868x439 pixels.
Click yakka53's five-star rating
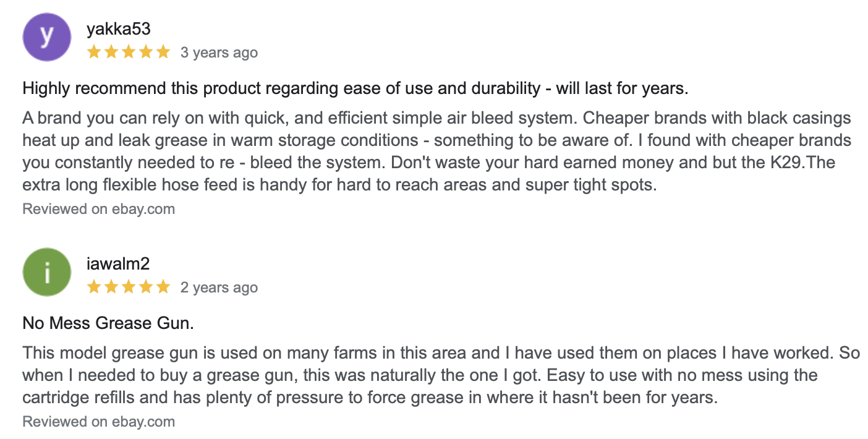coord(129,52)
